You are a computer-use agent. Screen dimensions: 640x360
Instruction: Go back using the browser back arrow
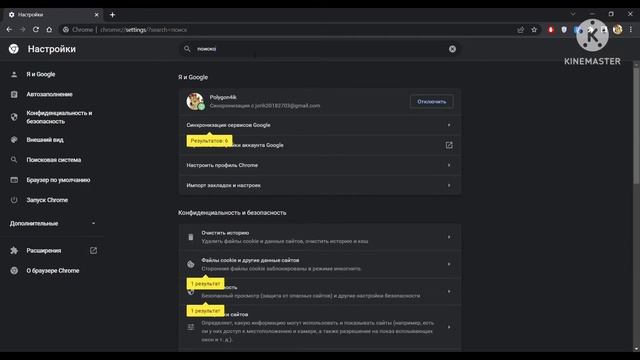tap(9, 30)
